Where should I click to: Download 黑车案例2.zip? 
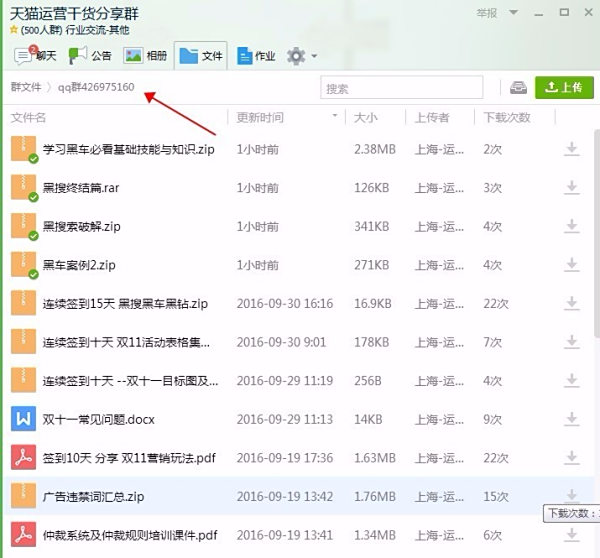(572, 265)
